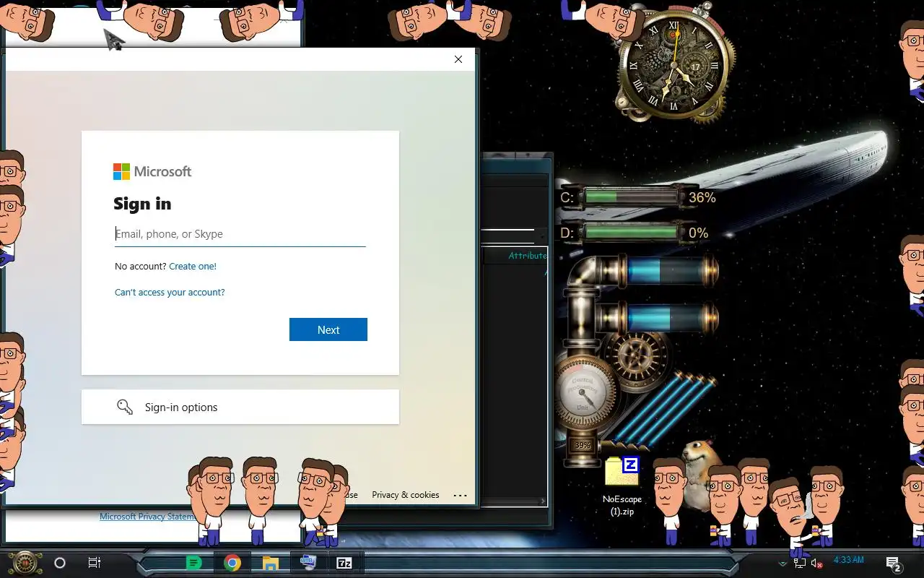Click the muted volume tray icon

point(817,563)
